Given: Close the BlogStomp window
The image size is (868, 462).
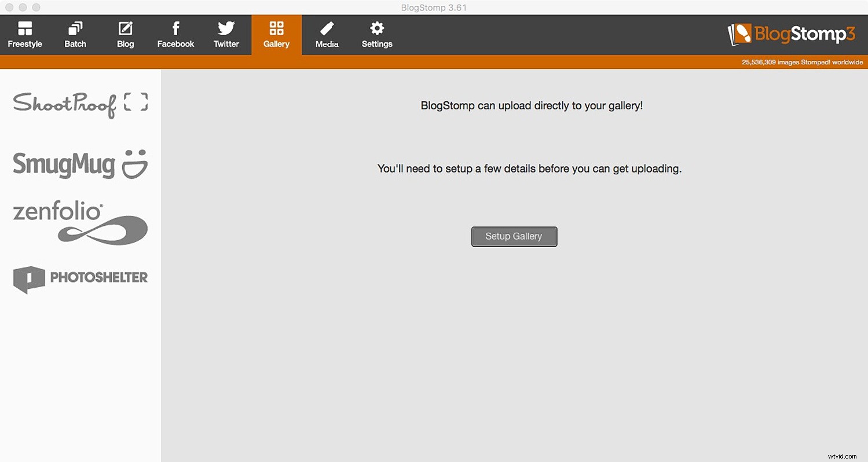Looking at the screenshot, I should pyautogui.click(x=9, y=7).
